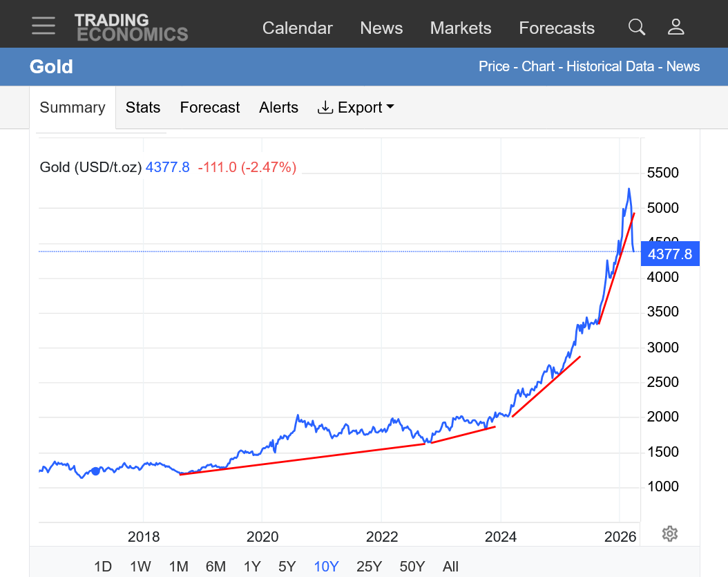Click the blue marker dot on chart line

96,471
